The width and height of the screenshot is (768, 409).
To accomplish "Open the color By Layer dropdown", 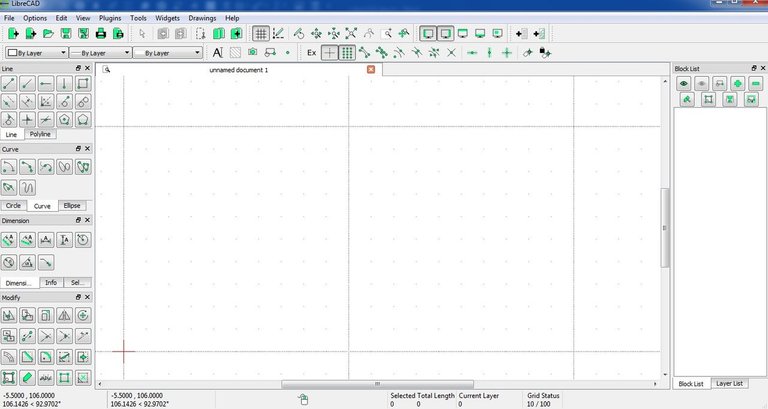I will [36, 52].
